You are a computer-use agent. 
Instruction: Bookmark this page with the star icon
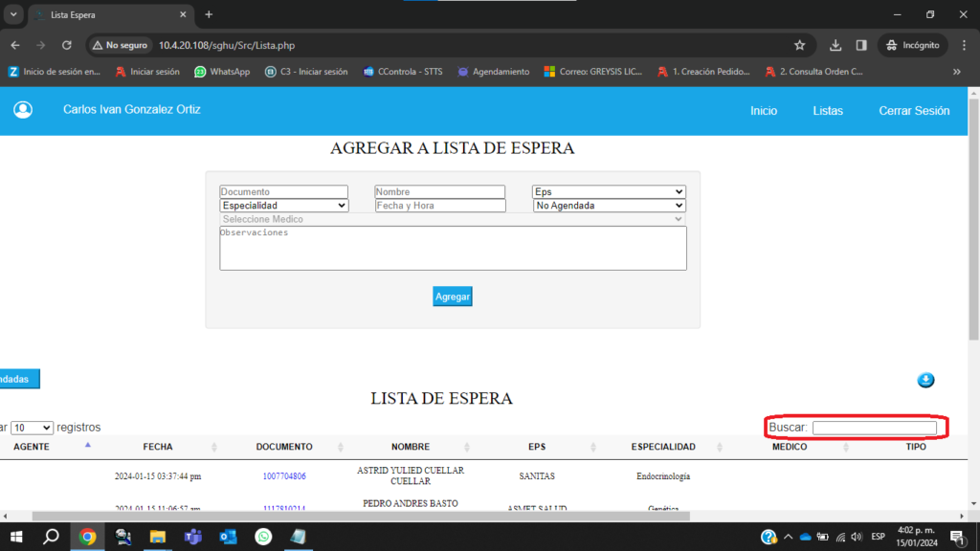click(x=799, y=45)
